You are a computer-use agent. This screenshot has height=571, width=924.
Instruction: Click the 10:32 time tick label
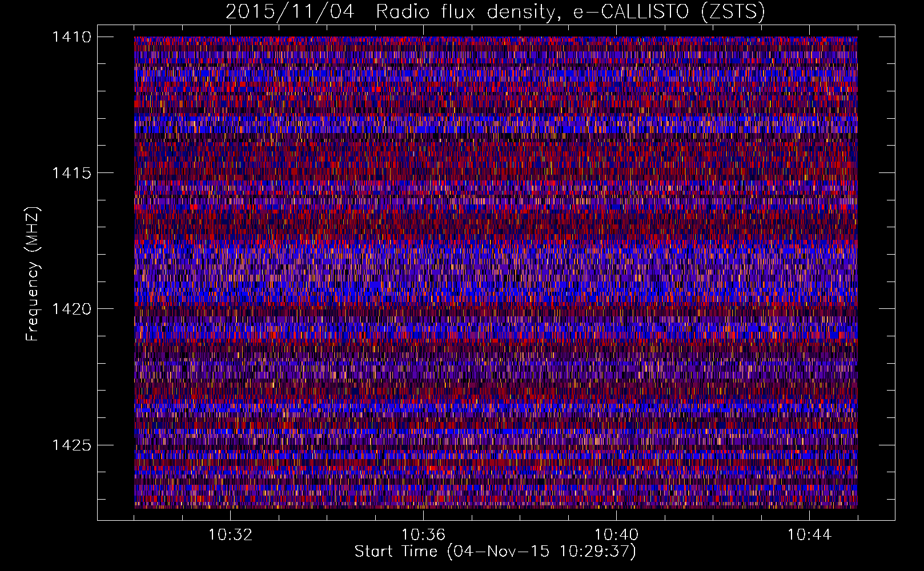coord(230,535)
